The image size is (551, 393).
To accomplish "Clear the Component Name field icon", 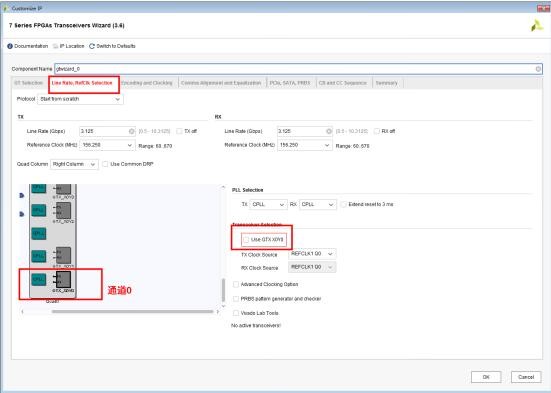I will coord(538,69).
